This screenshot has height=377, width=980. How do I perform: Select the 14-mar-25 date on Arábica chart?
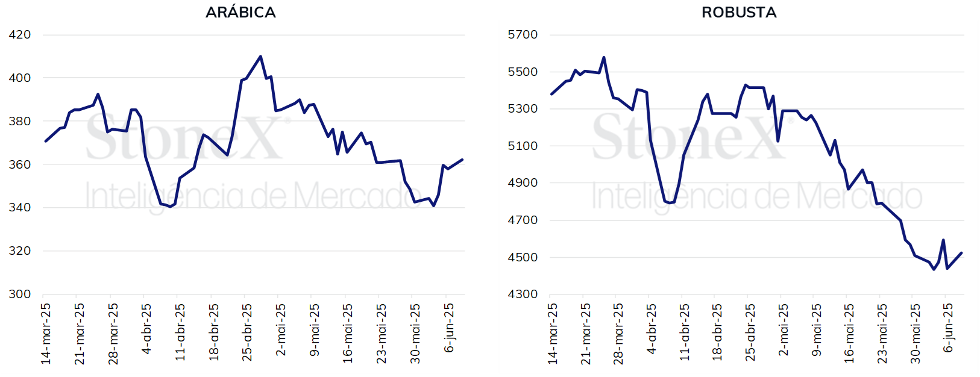pyautogui.click(x=46, y=334)
